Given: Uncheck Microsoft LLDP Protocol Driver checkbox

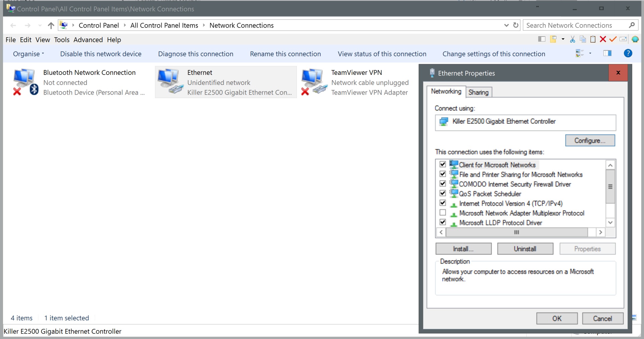Looking at the screenshot, I should pyautogui.click(x=443, y=222).
